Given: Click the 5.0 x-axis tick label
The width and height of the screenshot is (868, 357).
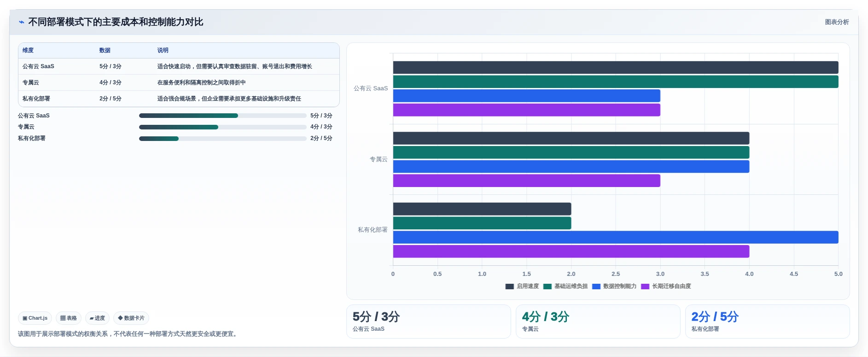Looking at the screenshot, I should (x=839, y=274).
